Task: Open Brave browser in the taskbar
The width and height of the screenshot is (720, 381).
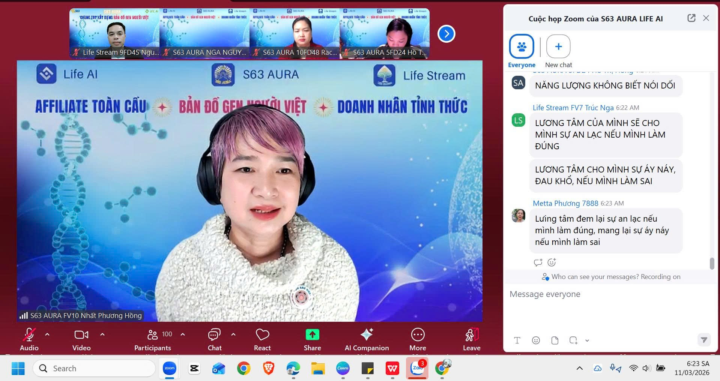Action: 268,368
